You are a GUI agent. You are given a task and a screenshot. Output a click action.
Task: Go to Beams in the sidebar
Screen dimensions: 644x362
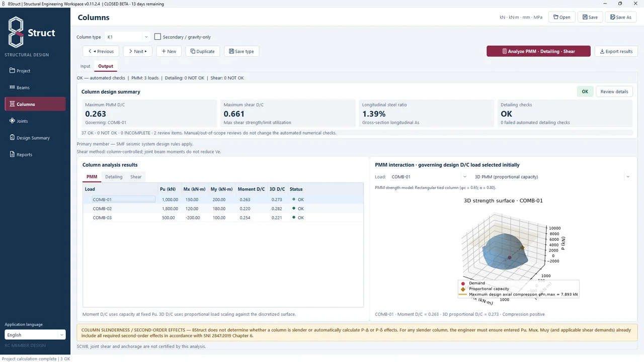[x=35, y=87]
